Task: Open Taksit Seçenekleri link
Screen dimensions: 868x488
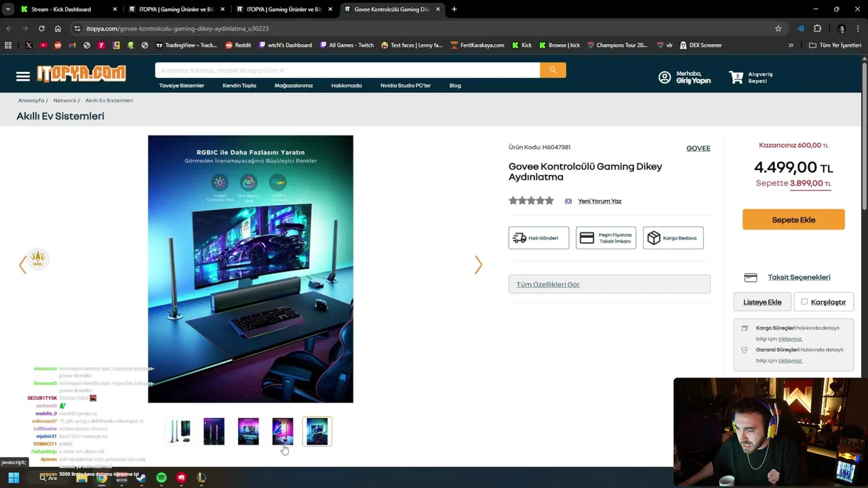Action: 799,277
